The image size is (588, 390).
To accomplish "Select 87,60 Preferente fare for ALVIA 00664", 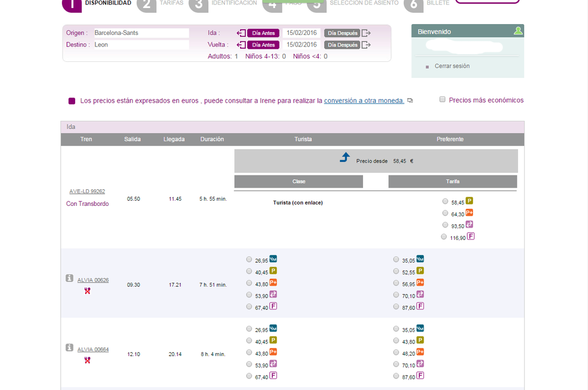I will pos(396,376).
